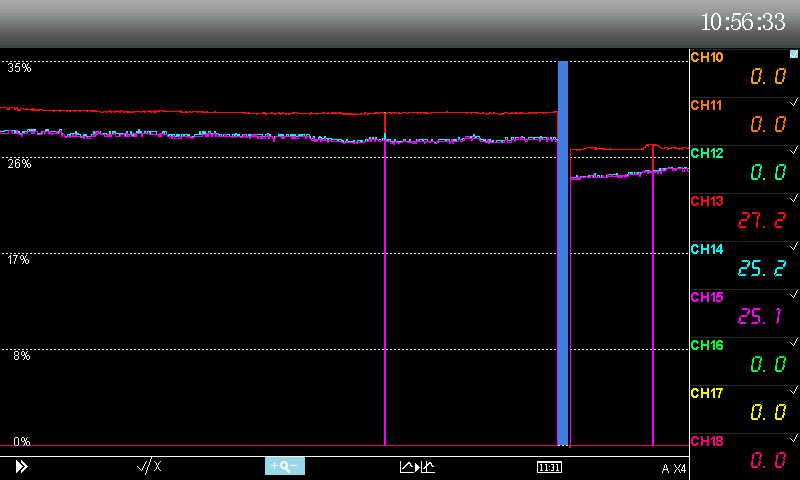Toggle CH14 channel checkmark

(x=794, y=246)
